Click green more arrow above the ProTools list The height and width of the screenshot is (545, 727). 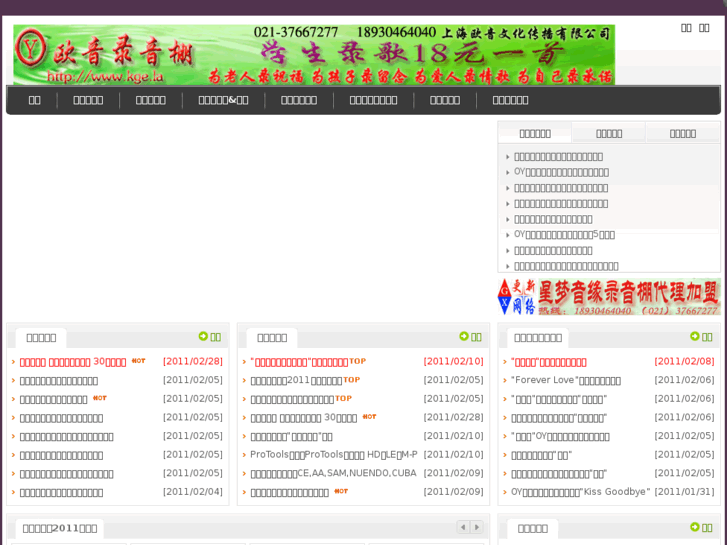click(464, 336)
